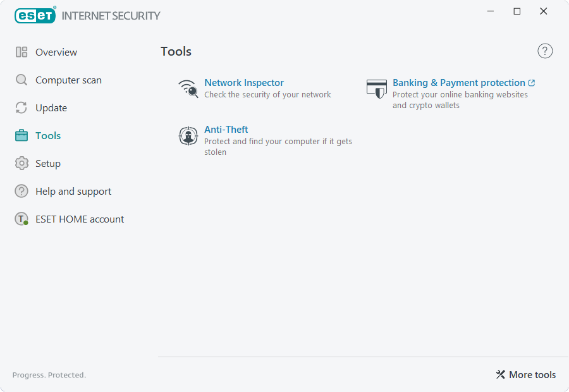Click the More tools button
The width and height of the screenshot is (569, 392).
pyautogui.click(x=525, y=375)
